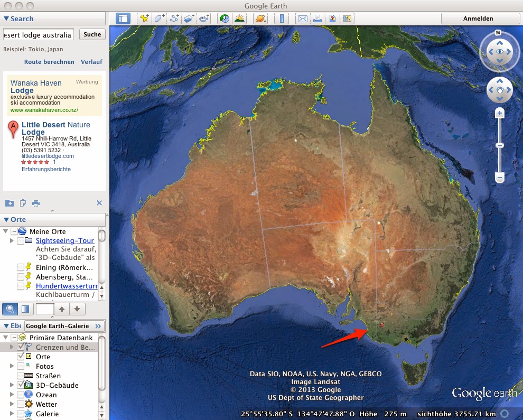Expand the Sightseeing-Tour folder
Screen dimensions: 523x420
12,240
